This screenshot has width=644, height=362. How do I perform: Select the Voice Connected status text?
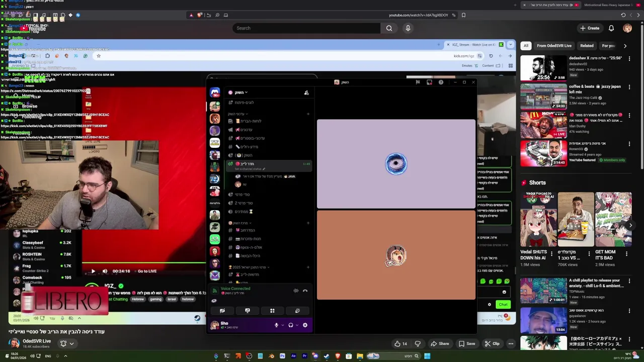(235, 289)
